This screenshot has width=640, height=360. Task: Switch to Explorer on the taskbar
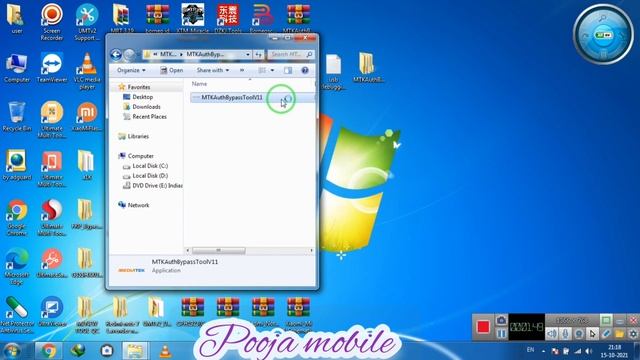pos(135,351)
